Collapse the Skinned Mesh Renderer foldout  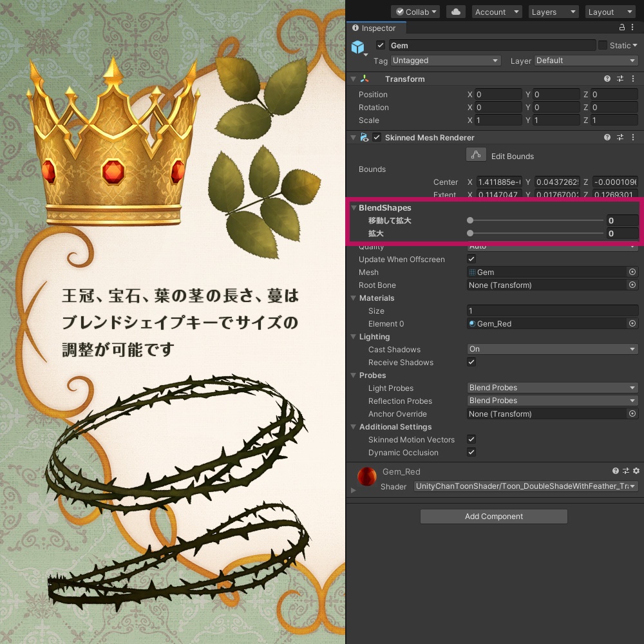(353, 137)
